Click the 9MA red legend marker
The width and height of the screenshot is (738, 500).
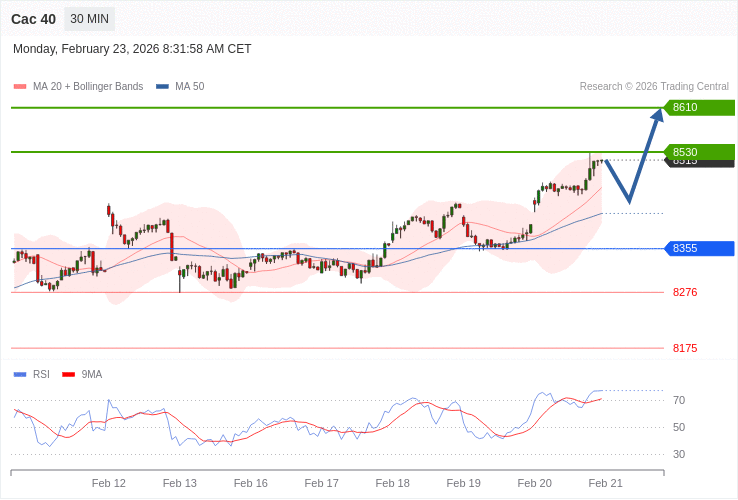pyautogui.click(x=68, y=375)
